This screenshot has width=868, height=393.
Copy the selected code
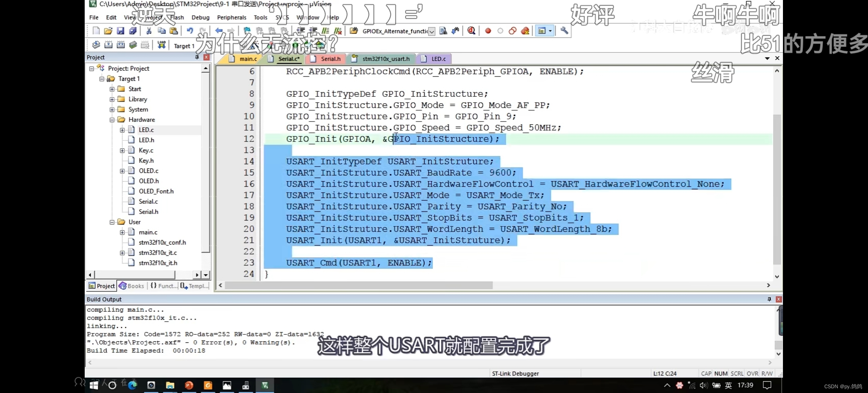161,31
